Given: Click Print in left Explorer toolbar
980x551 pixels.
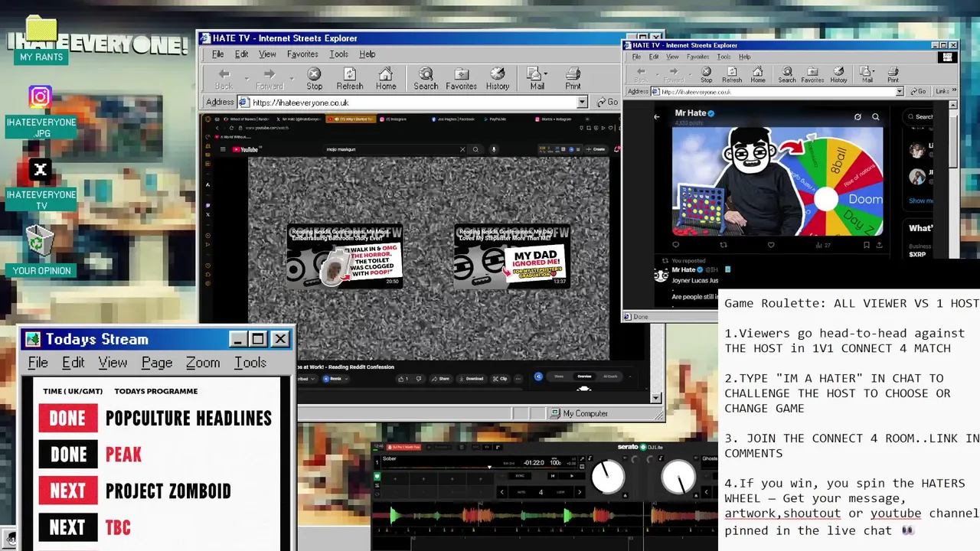Looking at the screenshot, I should point(573,78).
